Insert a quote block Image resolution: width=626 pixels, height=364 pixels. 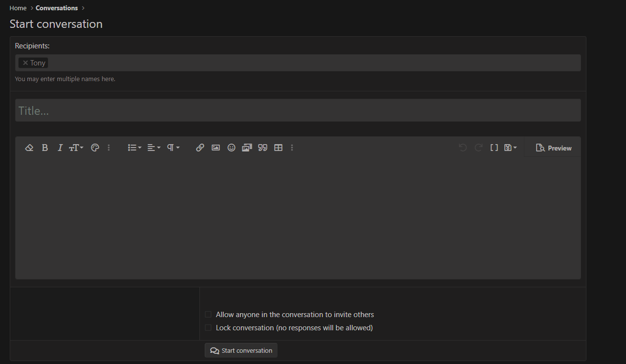[263, 148]
